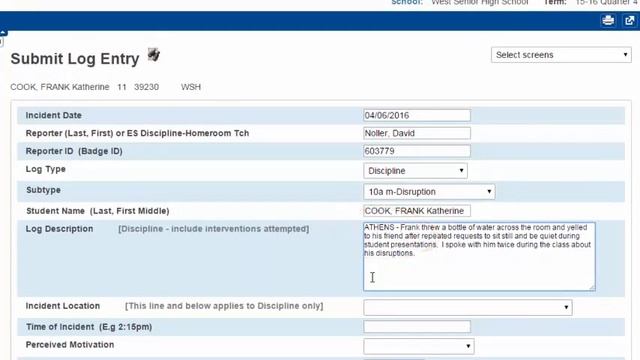Screen dimensions: 640x360
Task: Click the Perceived Motivation label
Action: pyautogui.click(x=70, y=344)
